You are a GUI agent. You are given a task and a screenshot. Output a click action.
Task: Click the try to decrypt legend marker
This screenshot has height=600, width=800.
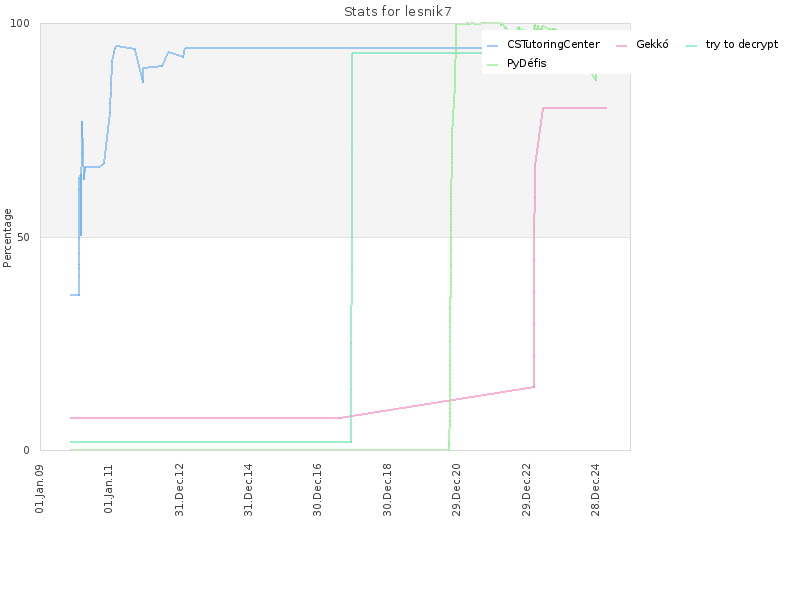click(691, 45)
